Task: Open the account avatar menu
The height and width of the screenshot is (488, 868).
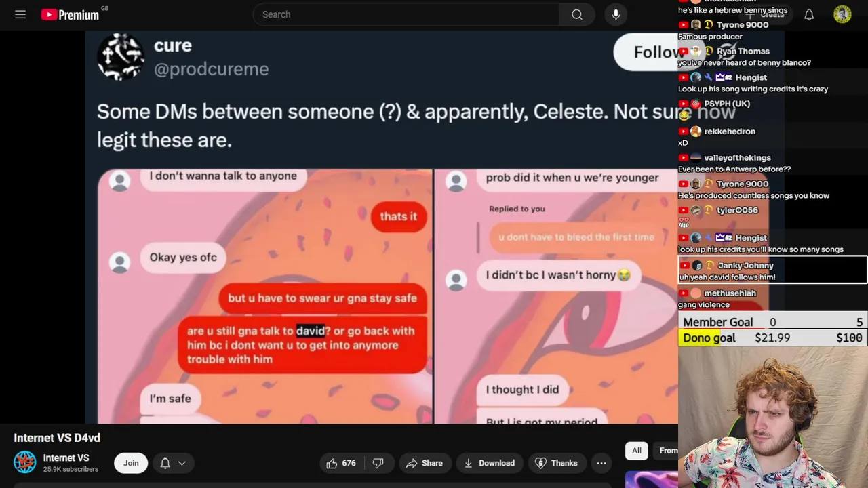Action: (x=842, y=14)
